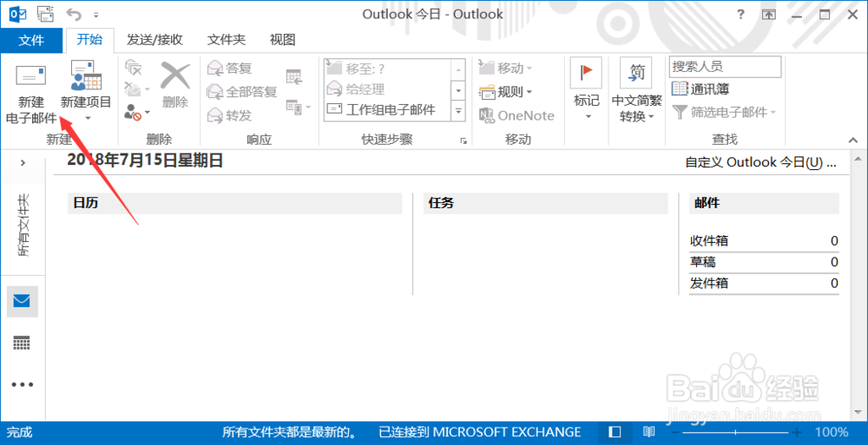Click the Ignore conversation icon
This screenshot has width=868, height=445.
pyautogui.click(x=134, y=68)
